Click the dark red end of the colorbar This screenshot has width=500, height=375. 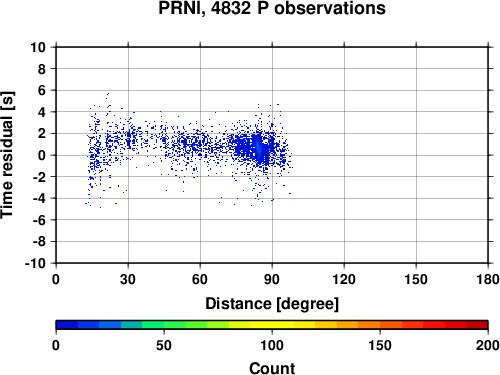click(477, 325)
